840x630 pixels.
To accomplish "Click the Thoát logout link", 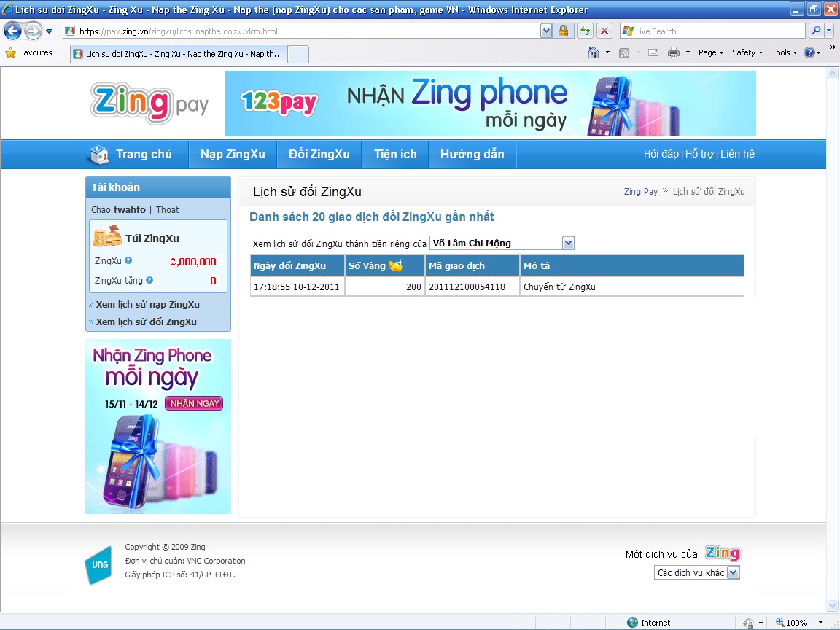I will [167, 210].
